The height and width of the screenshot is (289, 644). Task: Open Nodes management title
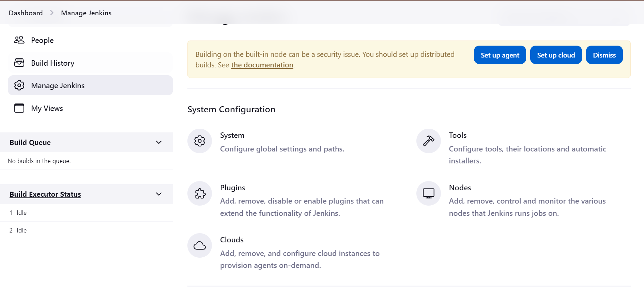click(460, 188)
